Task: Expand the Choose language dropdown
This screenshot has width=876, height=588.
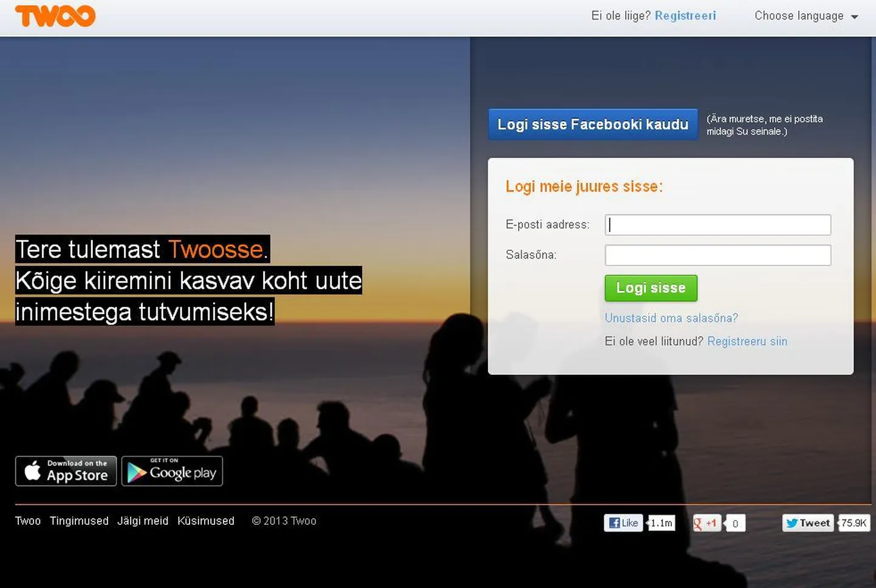Action: point(806,16)
